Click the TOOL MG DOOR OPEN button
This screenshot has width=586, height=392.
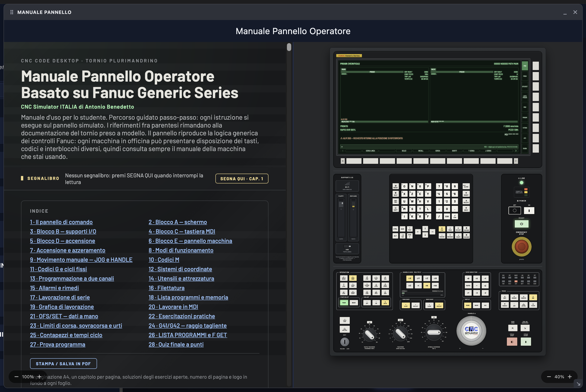(x=525, y=328)
